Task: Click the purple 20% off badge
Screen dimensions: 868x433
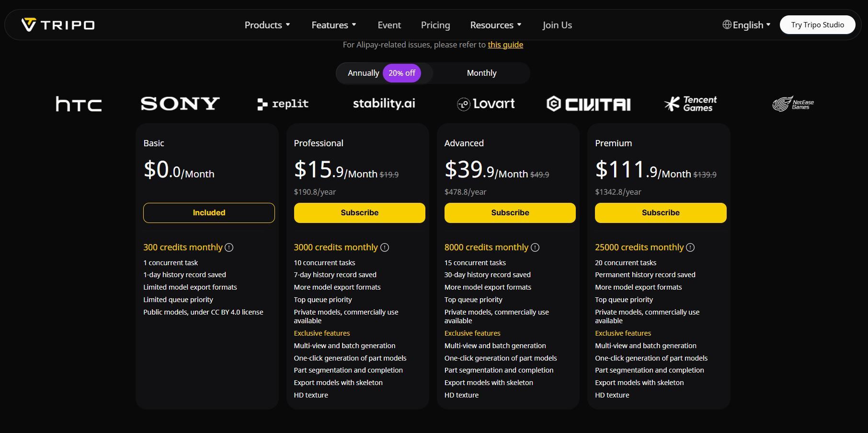Action: 402,73
